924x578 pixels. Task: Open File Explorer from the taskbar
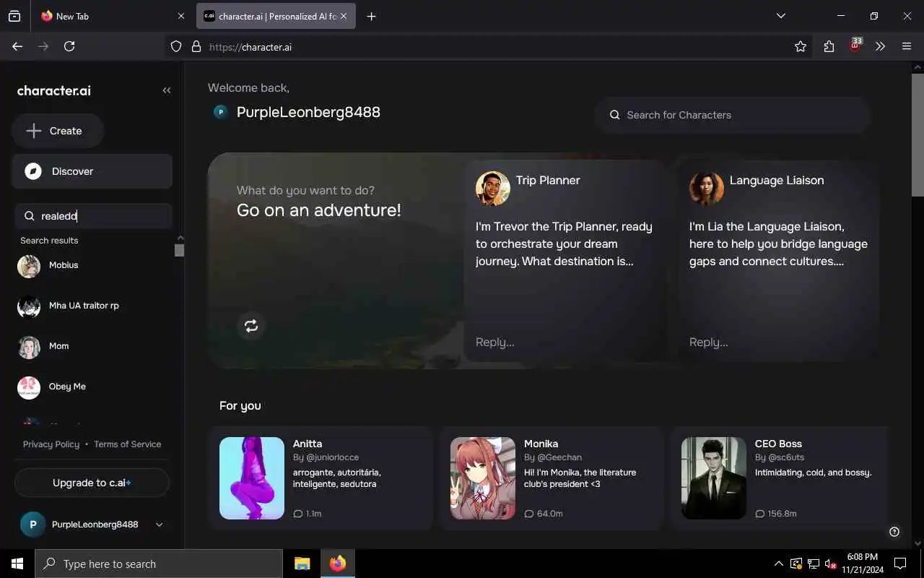coord(302,564)
